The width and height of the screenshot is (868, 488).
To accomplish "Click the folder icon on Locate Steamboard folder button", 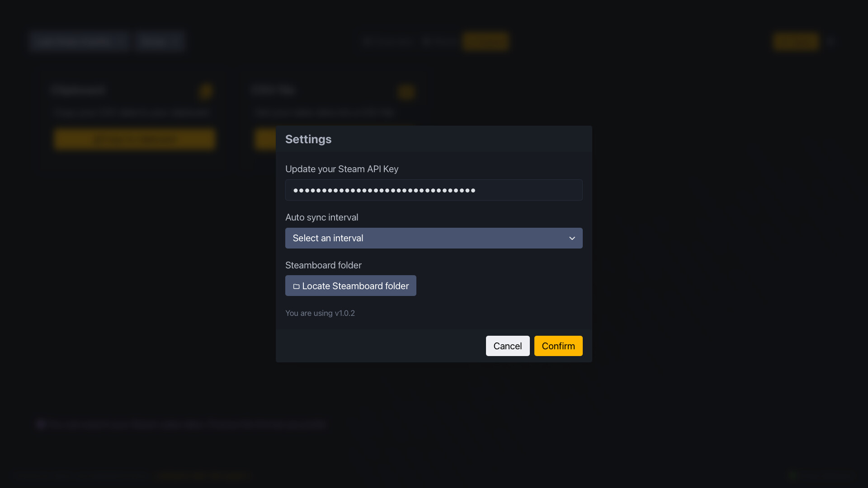I will [x=296, y=286].
